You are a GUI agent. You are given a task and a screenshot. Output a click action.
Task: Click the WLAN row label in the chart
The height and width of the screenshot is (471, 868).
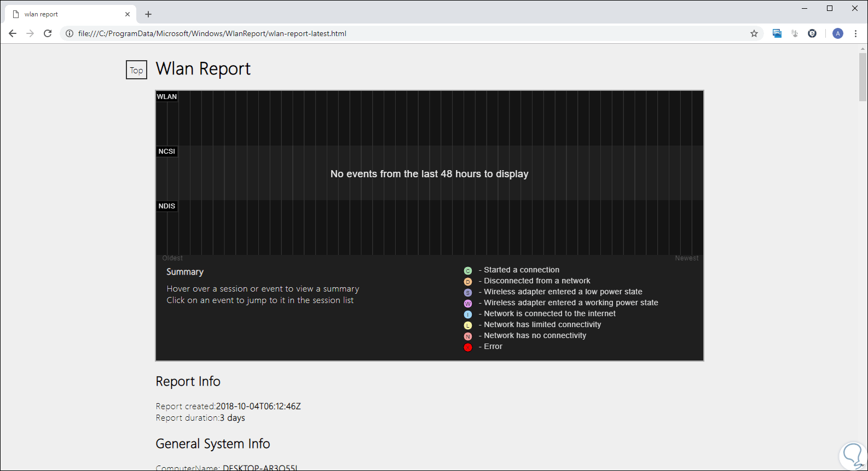click(x=167, y=97)
